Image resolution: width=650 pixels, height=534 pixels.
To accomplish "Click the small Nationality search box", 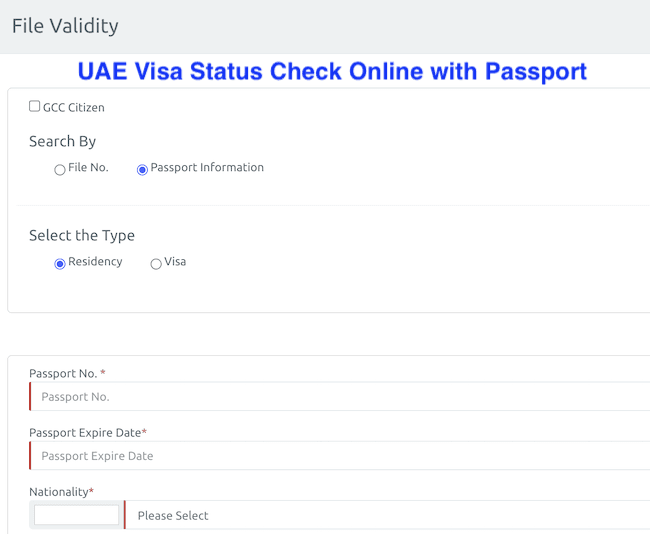I will click(x=76, y=515).
